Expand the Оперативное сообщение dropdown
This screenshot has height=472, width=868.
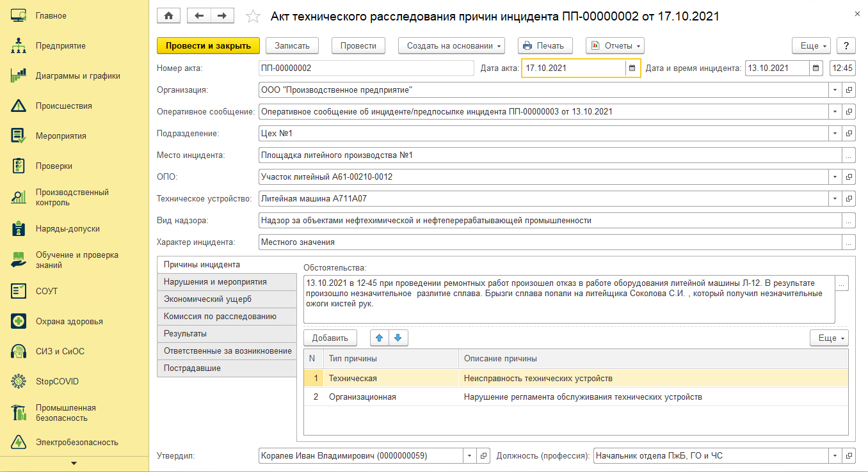(x=835, y=111)
